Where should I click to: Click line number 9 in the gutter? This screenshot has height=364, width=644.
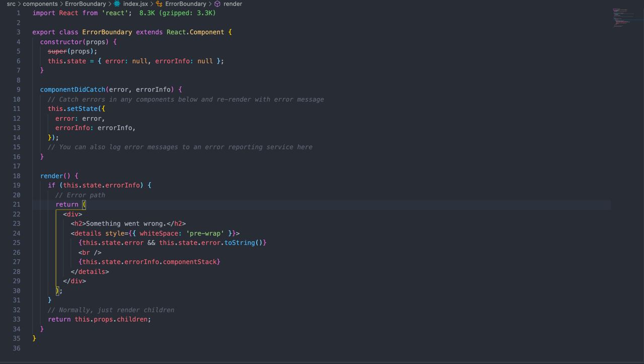point(19,90)
